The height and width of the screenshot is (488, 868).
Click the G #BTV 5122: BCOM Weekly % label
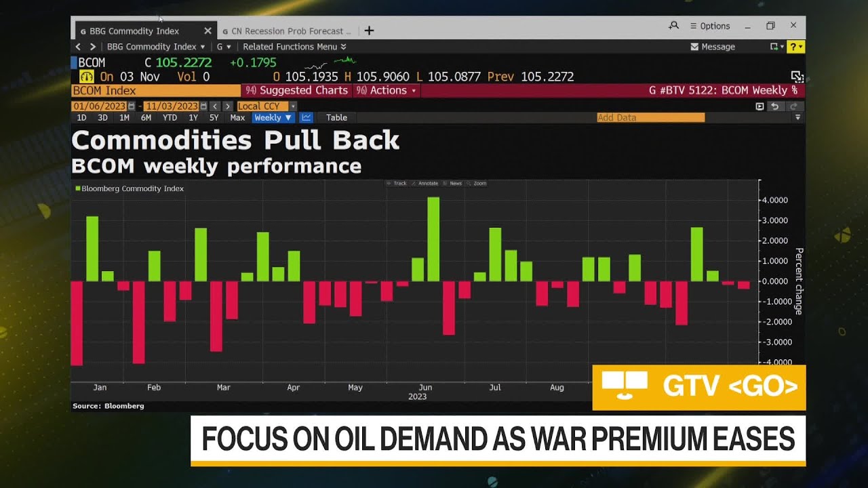point(723,90)
